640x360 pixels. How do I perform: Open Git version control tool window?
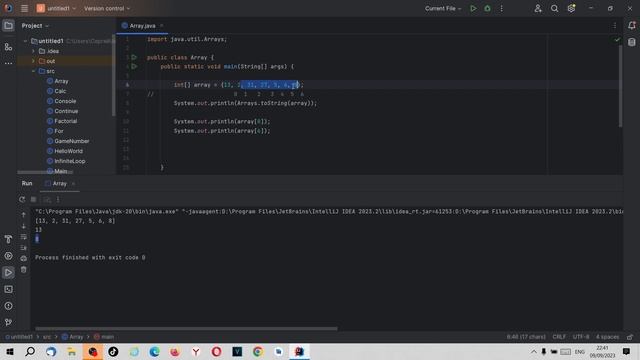(8, 322)
